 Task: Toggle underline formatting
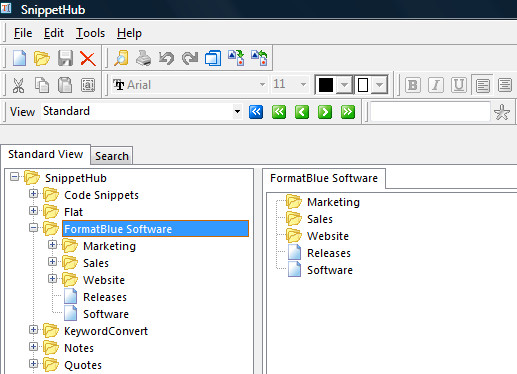(x=459, y=85)
